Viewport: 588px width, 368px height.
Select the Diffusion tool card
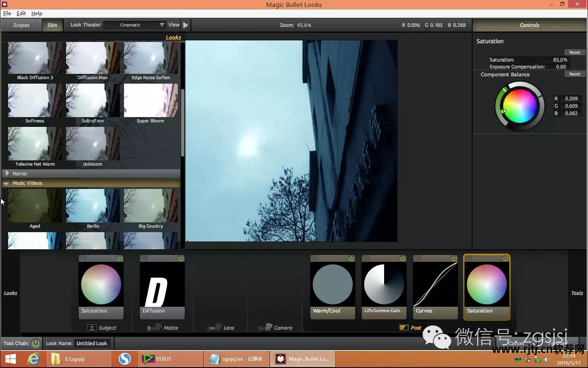tap(162, 287)
